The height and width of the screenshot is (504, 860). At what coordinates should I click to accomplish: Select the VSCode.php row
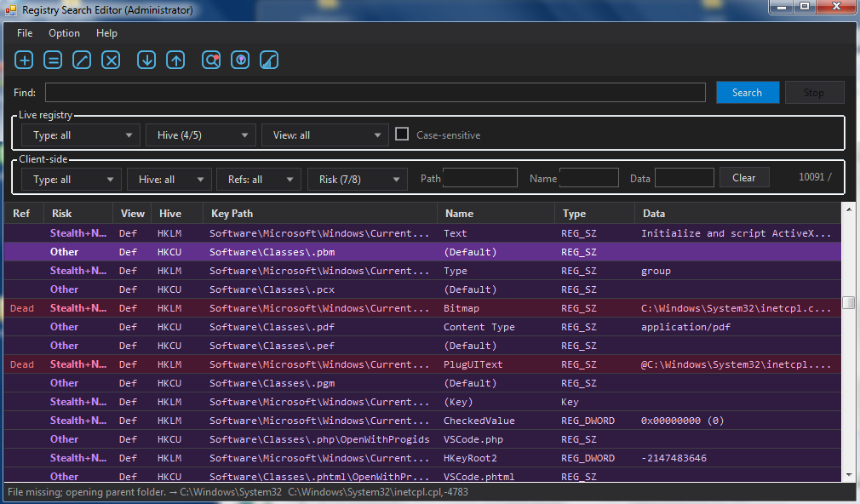pos(423,439)
